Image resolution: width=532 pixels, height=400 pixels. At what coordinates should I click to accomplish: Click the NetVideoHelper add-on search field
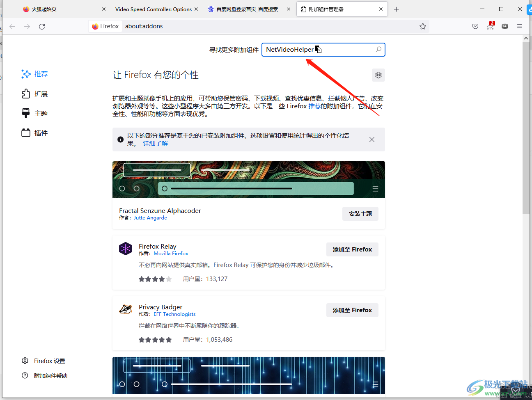click(x=323, y=50)
